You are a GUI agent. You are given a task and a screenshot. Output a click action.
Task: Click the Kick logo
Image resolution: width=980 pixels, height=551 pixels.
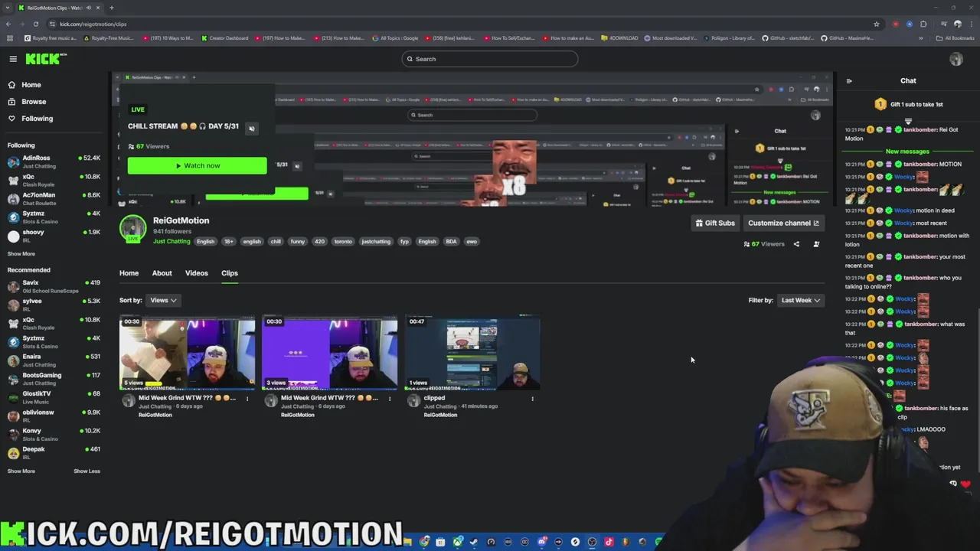[x=46, y=59]
